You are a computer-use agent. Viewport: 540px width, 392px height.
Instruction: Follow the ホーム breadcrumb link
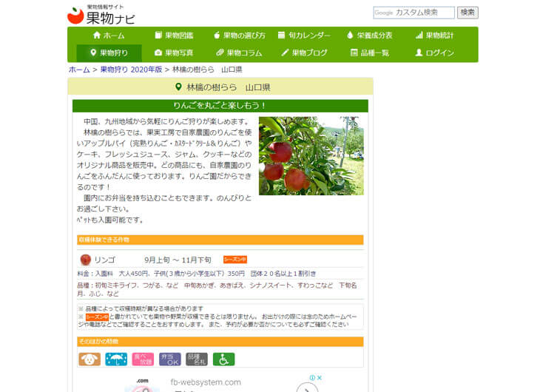79,70
